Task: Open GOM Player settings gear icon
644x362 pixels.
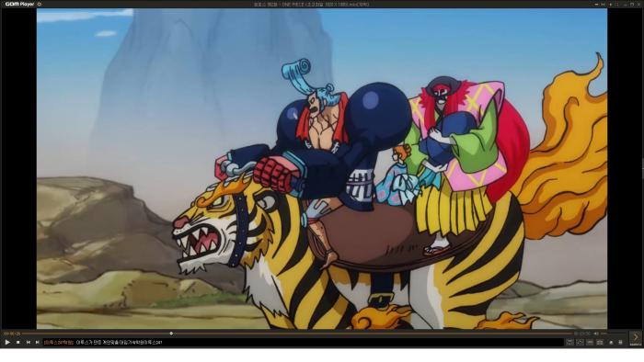Action: [x=40, y=4]
